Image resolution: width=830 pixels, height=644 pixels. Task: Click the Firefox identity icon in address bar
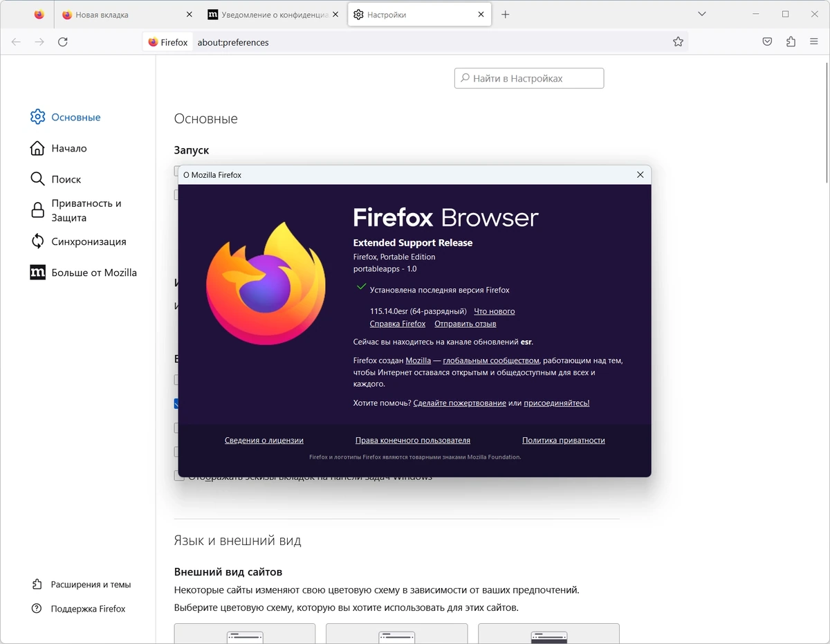click(x=168, y=42)
